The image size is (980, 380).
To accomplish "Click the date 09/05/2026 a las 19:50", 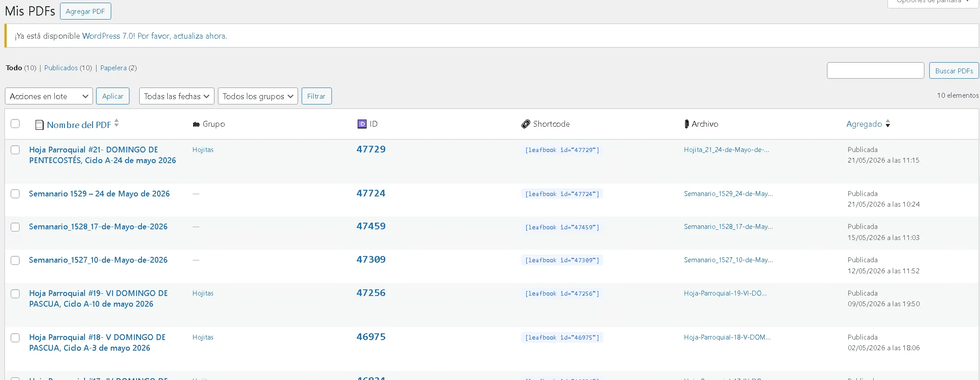I will coord(884,304).
